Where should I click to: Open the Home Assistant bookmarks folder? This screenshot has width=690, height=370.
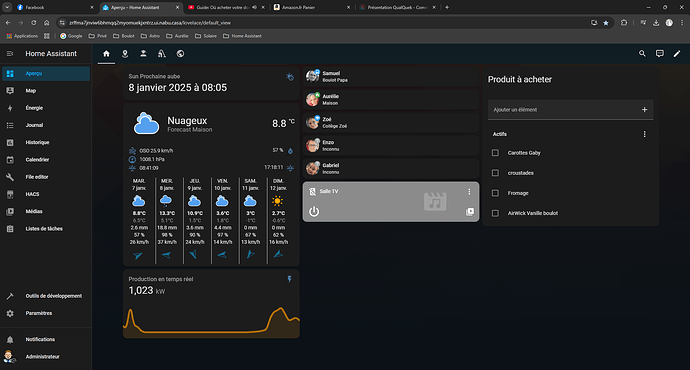pyautogui.click(x=242, y=36)
